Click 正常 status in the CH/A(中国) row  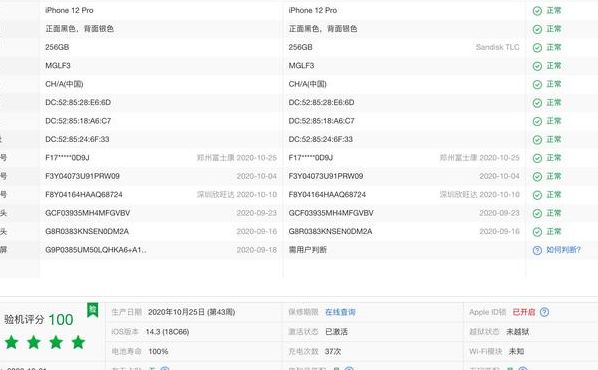point(554,84)
